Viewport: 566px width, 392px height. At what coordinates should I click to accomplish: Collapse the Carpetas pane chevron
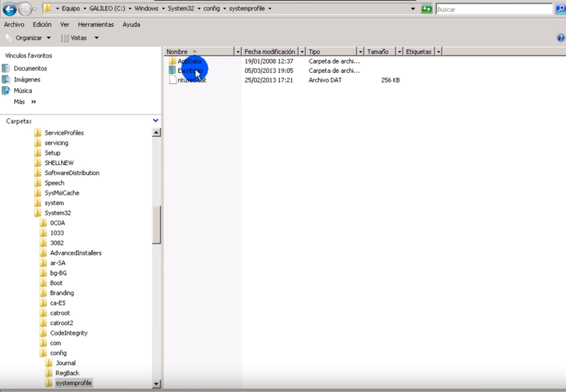click(155, 120)
